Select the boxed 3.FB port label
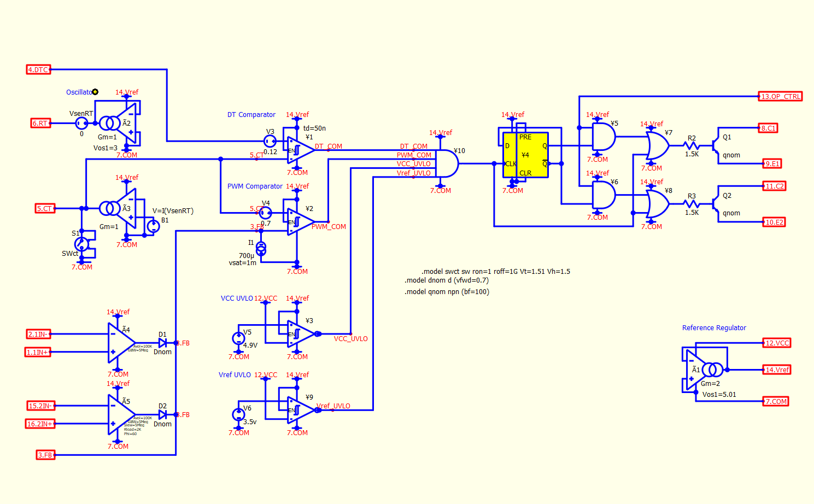The height and width of the screenshot is (504, 814). [45, 455]
